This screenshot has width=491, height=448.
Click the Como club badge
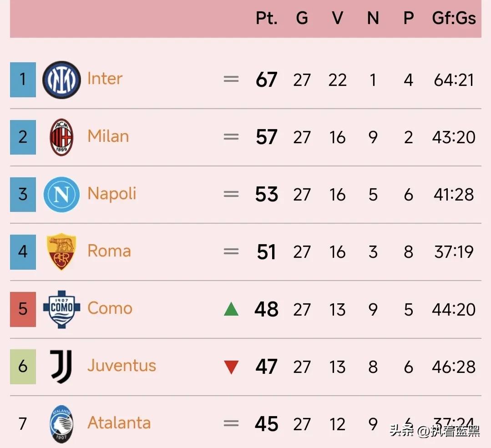[x=61, y=309]
